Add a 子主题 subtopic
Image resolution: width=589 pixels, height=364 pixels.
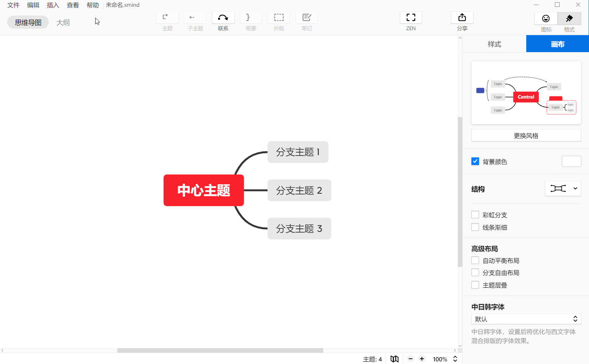(x=195, y=21)
